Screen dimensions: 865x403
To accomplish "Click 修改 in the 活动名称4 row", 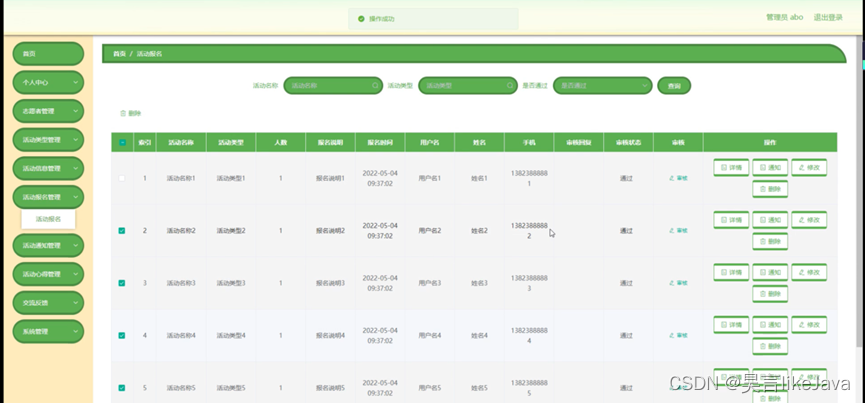I will (809, 324).
